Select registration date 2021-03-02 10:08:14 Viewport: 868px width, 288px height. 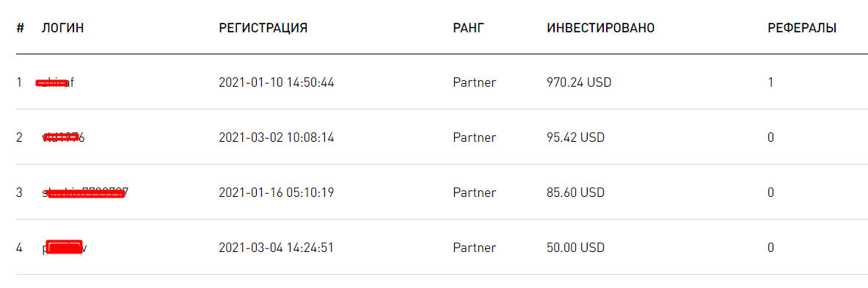276,137
